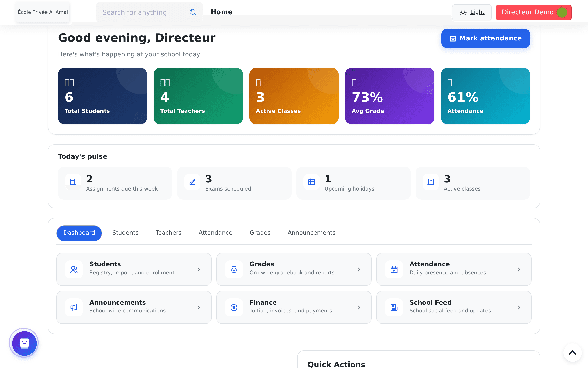The image size is (588, 368).
Task: Click the Assignments due this week icon
Action: (73, 182)
